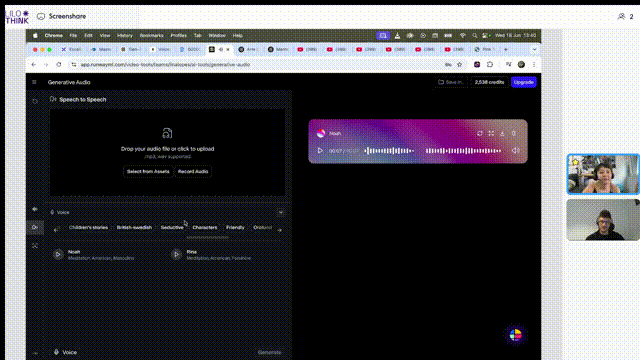This screenshot has height=360, width=640.
Task: Regenerate the Noah audio clip
Action: [x=480, y=133]
